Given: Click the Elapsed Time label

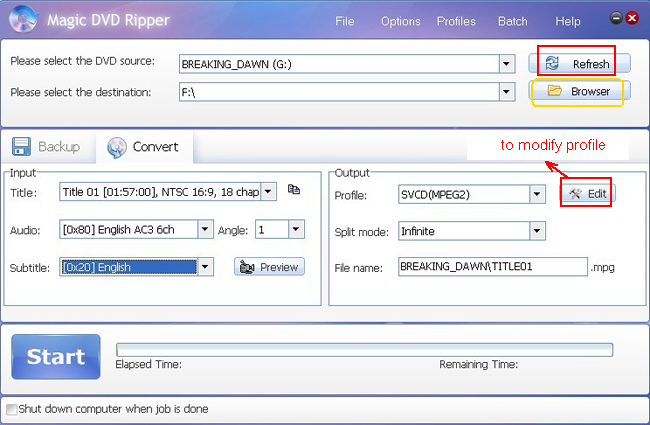Looking at the screenshot, I should pos(148,364).
